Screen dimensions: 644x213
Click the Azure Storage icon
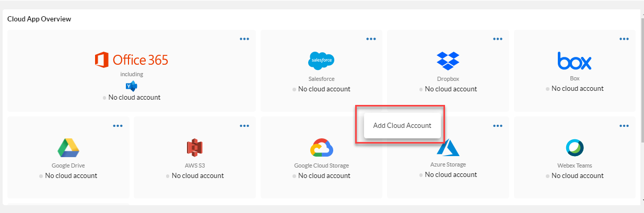coord(448,148)
